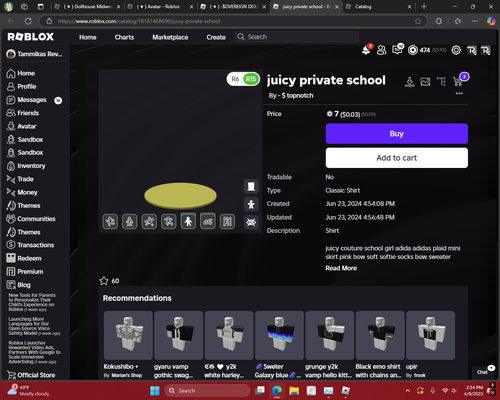Click the shirt template icon in preview
Screen dimensions: 500x400
coord(251,186)
